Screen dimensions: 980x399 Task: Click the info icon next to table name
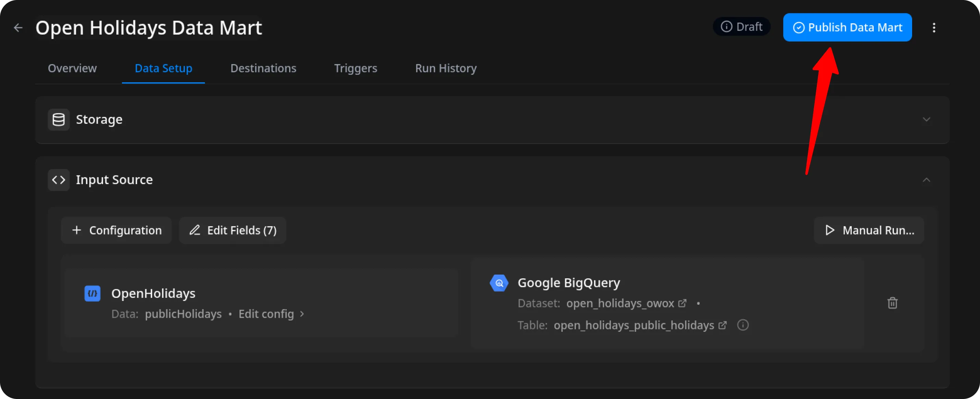pyautogui.click(x=743, y=325)
